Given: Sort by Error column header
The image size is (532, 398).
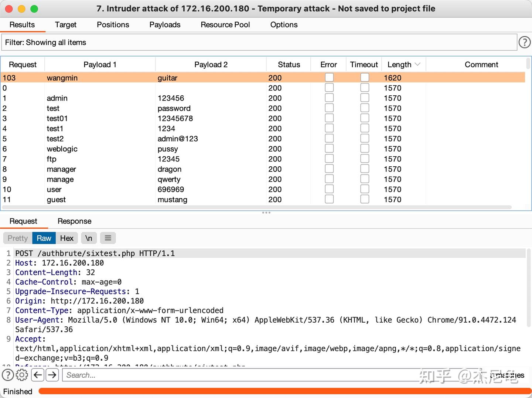Looking at the screenshot, I should pos(328,64).
